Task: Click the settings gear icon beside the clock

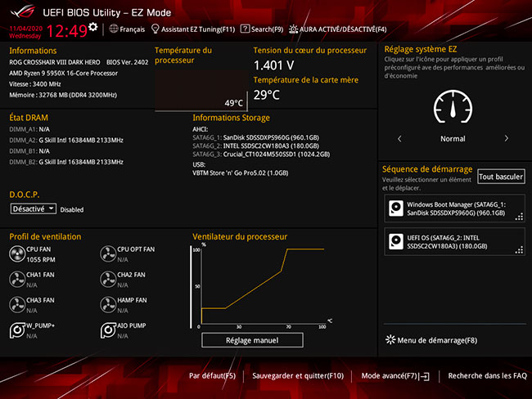Action: pos(93,27)
